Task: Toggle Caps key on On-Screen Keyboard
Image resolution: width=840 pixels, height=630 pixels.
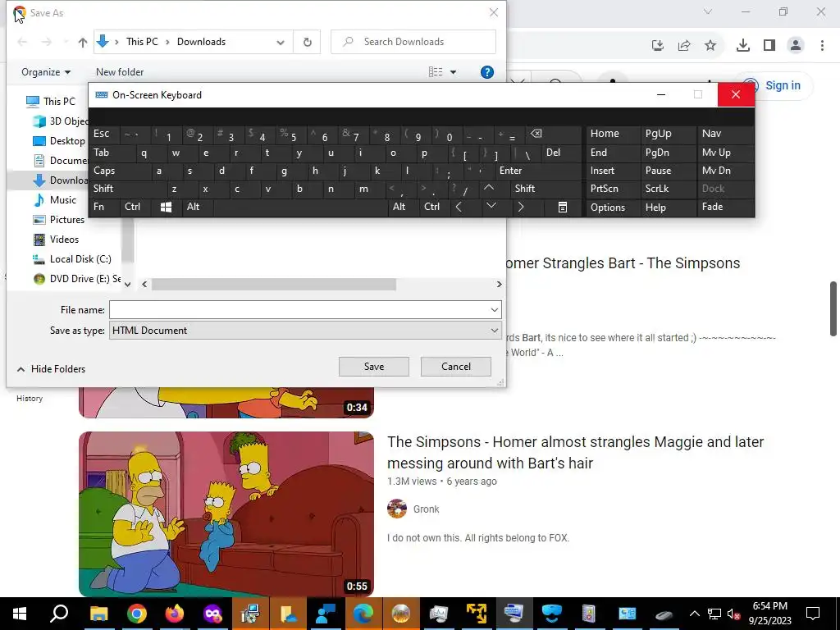Action: coord(120,171)
